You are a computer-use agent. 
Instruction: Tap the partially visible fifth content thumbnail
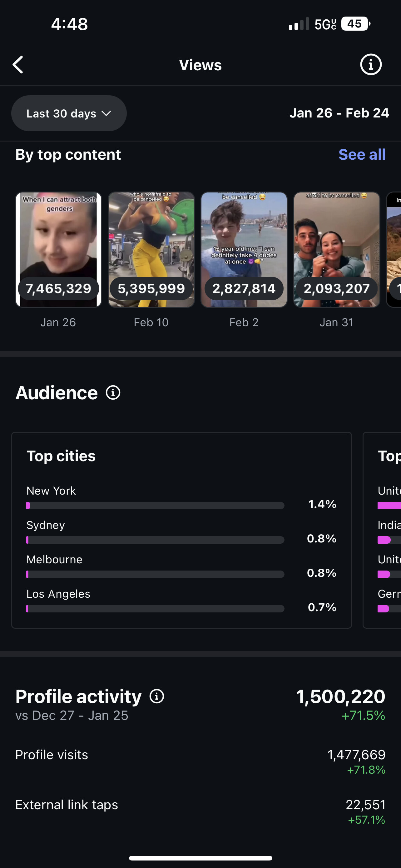[x=394, y=250]
